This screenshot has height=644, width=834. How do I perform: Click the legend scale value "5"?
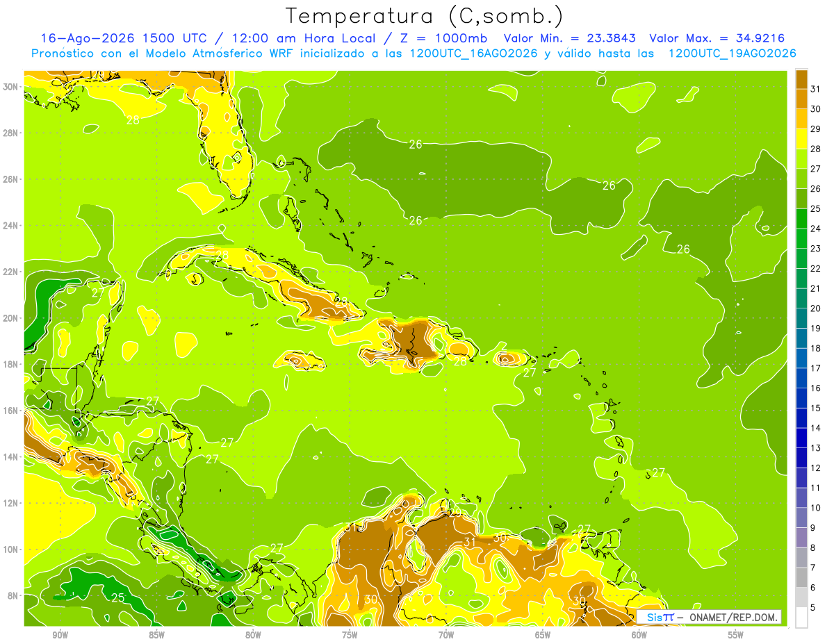813,608
